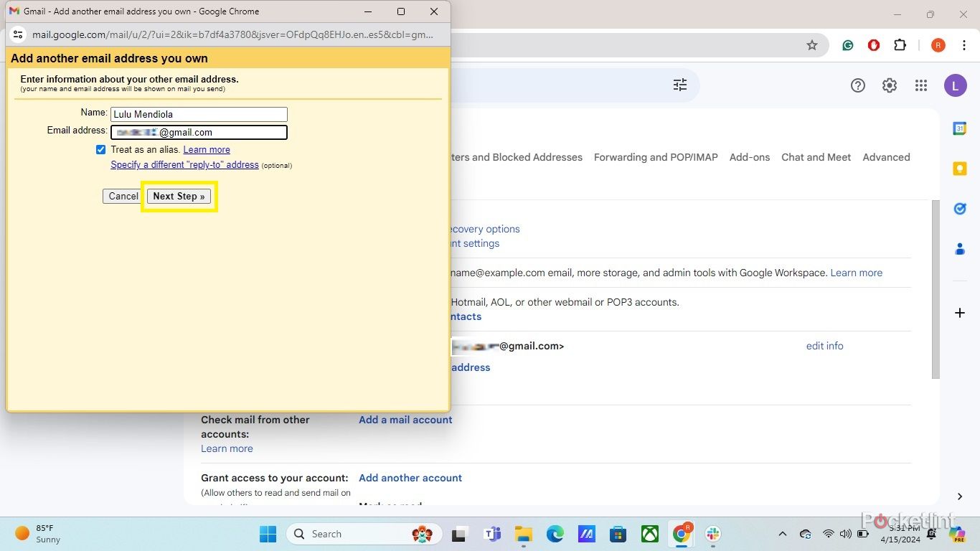Image resolution: width=980 pixels, height=551 pixels.
Task: Bookmark this page with star icon
Action: [812, 45]
